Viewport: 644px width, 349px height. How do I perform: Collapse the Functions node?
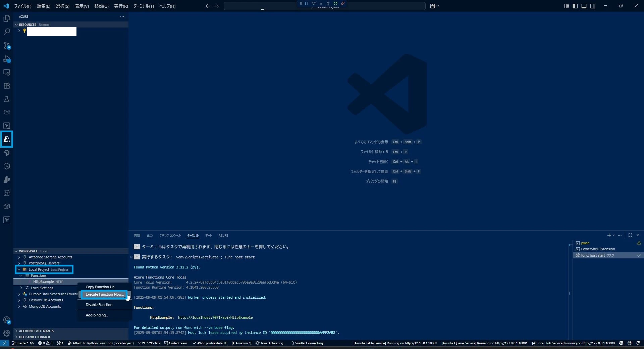(x=21, y=276)
